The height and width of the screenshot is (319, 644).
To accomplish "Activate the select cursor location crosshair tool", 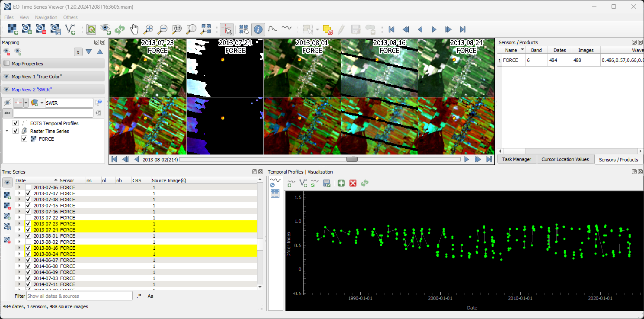I will click(227, 29).
